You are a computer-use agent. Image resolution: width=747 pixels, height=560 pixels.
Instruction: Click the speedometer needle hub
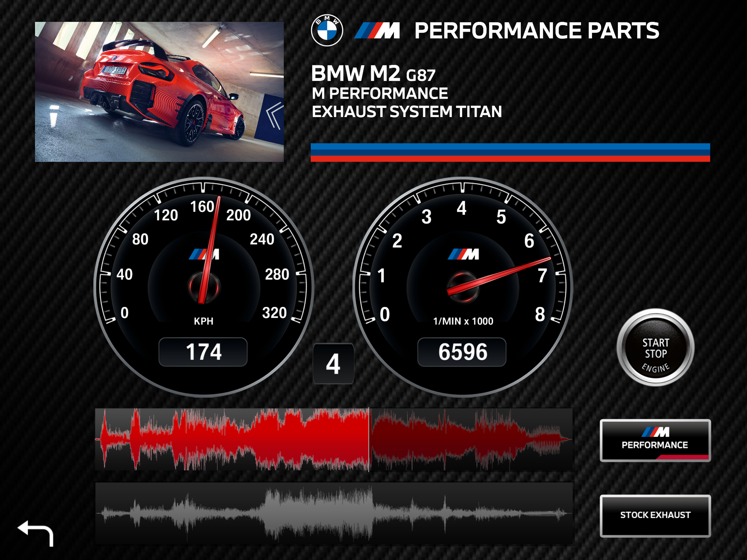[204, 287]
